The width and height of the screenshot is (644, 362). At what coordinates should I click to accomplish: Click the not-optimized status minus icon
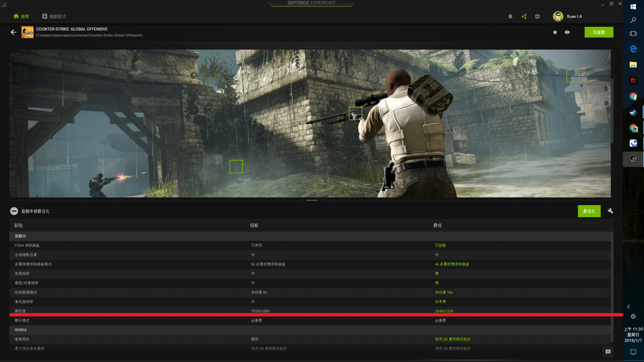[14, 211]
